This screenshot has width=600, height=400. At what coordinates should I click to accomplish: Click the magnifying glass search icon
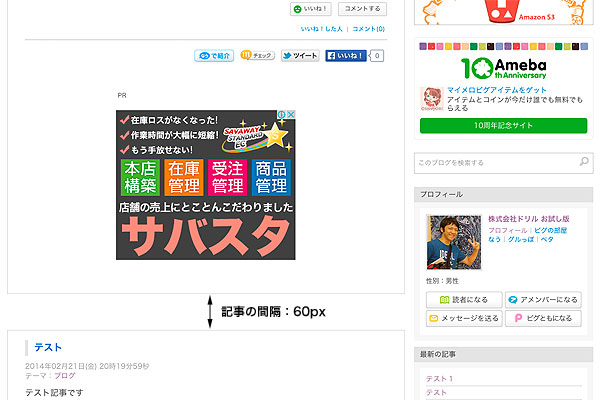point(585,162)
